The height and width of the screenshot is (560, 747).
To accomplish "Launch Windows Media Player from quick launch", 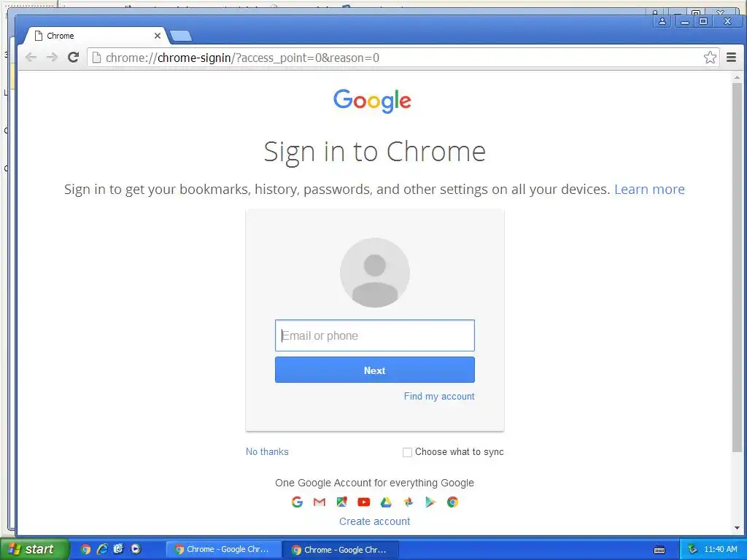I will click(136, 549).
